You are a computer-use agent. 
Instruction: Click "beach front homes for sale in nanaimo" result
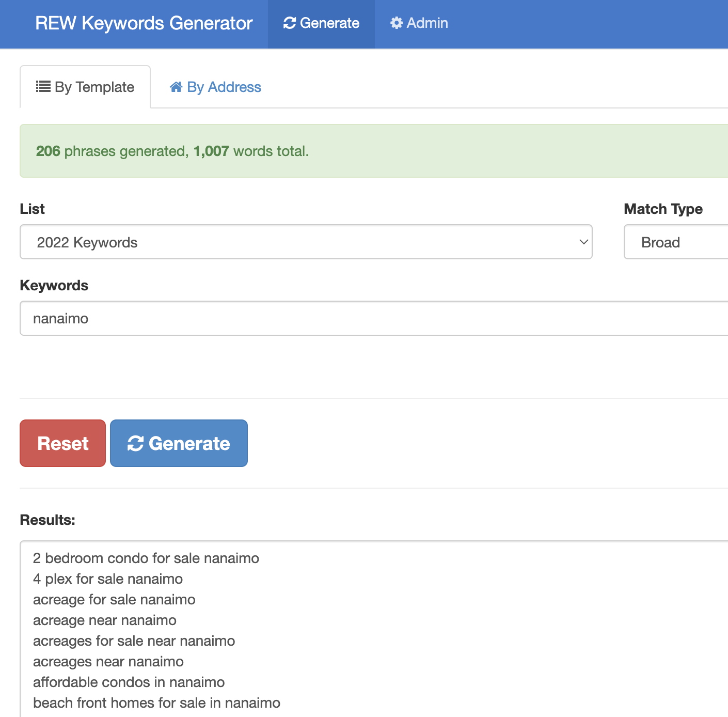point(156,703)
